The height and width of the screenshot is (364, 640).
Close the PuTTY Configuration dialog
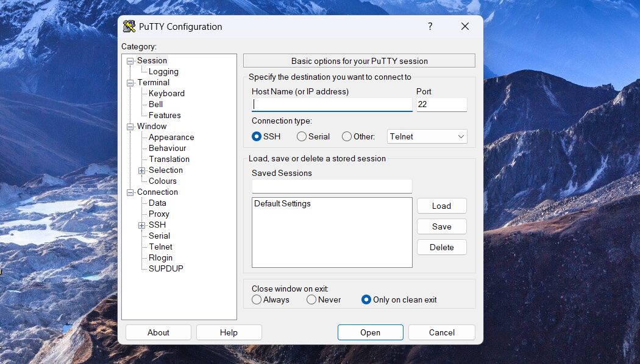465,27
